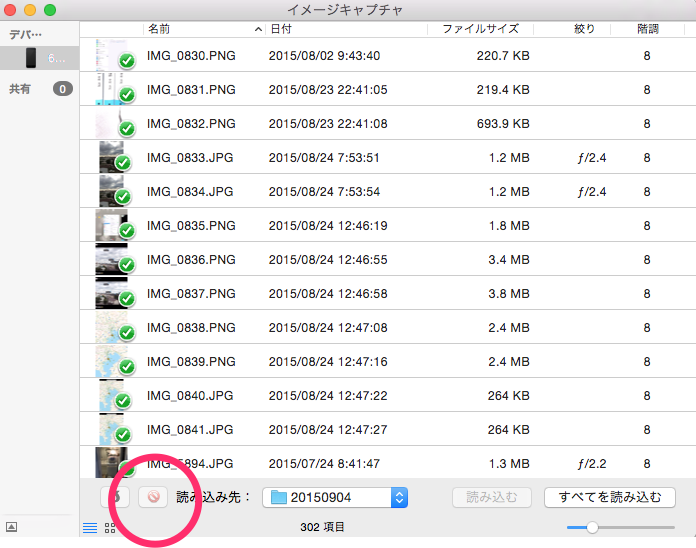Screen dimensions: 696x548
Task: Select thumbnail of IMG_0838.PNG
Action: (x=112, y=327)
